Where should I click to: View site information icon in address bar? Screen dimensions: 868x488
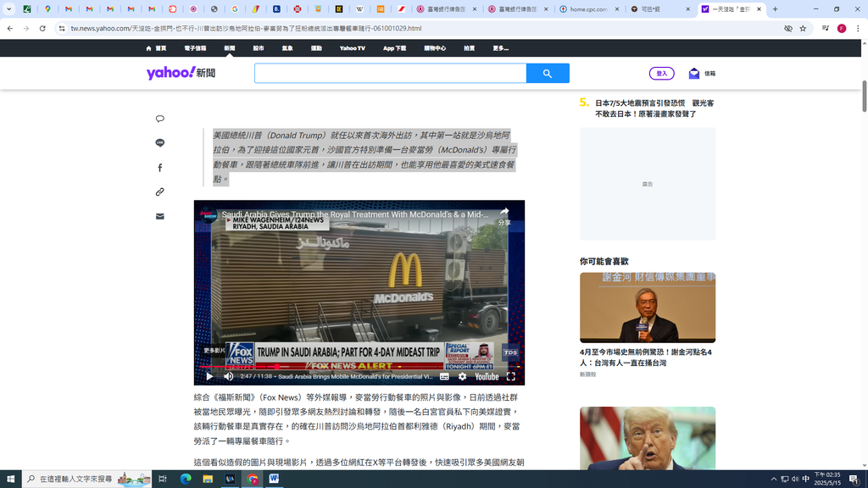click(x=62, y=28)
